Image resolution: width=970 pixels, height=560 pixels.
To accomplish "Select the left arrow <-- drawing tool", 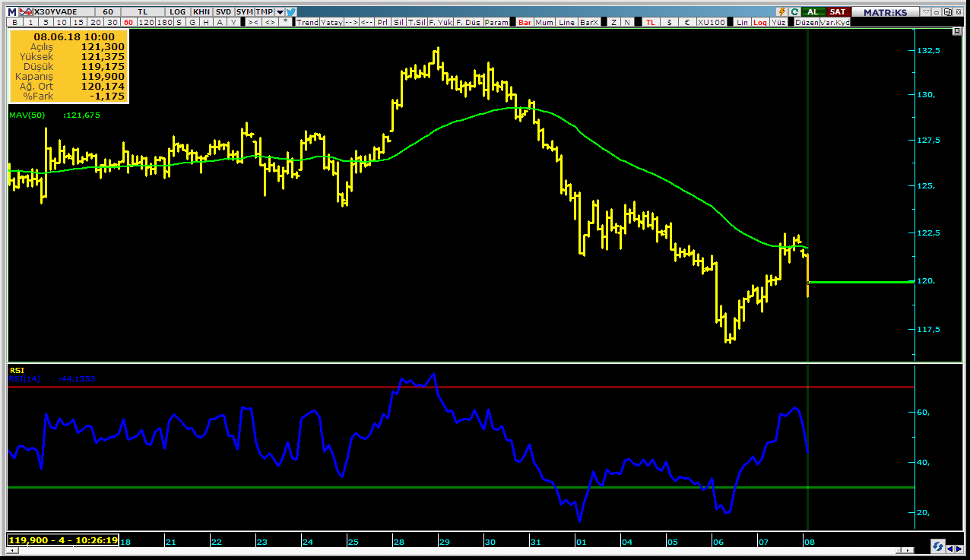I will point(366,22).
